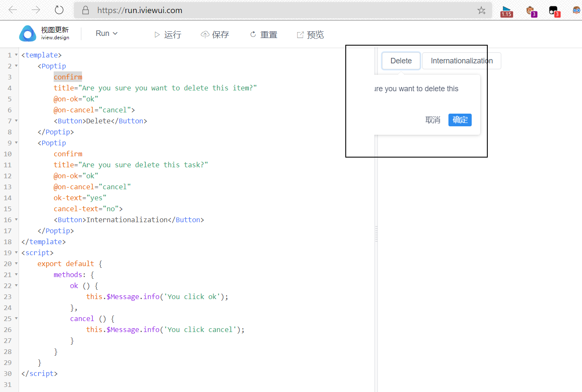Click the highlighted 'confirm' on line 3
The height and width of the screenshot is (392, 582).
68,77
